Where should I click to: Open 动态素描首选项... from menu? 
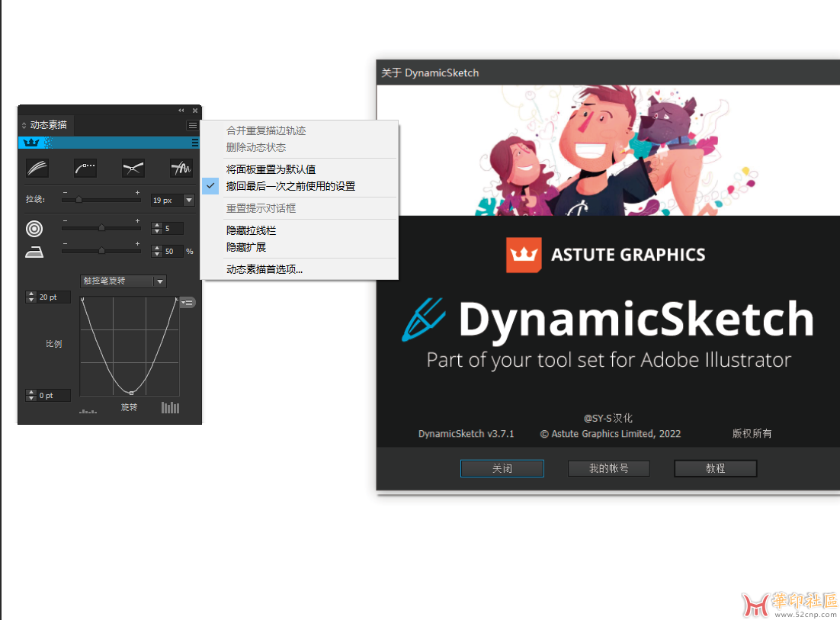pyautogui.click(x=265, y=269)
